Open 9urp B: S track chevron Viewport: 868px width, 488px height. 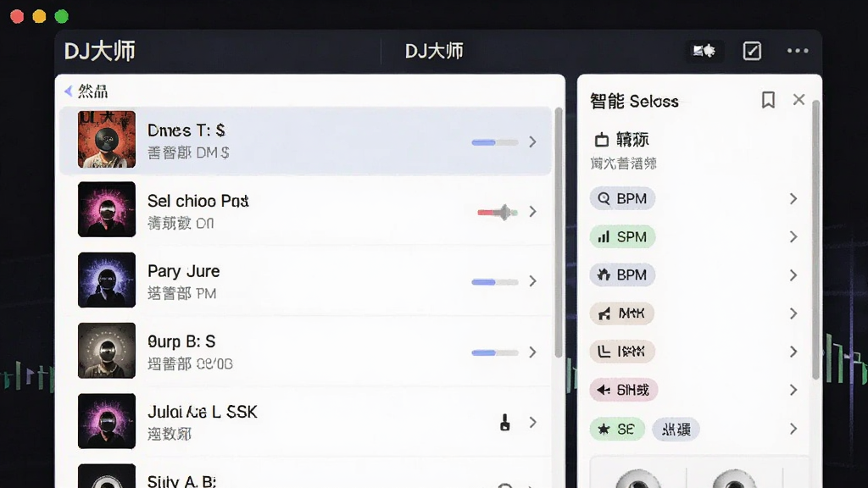[532, 352]
